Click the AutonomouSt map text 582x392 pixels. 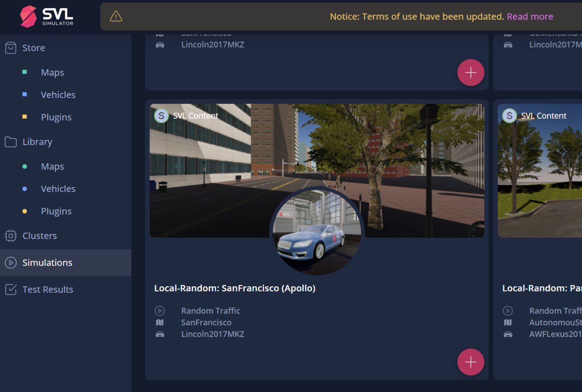click(556, 322)
